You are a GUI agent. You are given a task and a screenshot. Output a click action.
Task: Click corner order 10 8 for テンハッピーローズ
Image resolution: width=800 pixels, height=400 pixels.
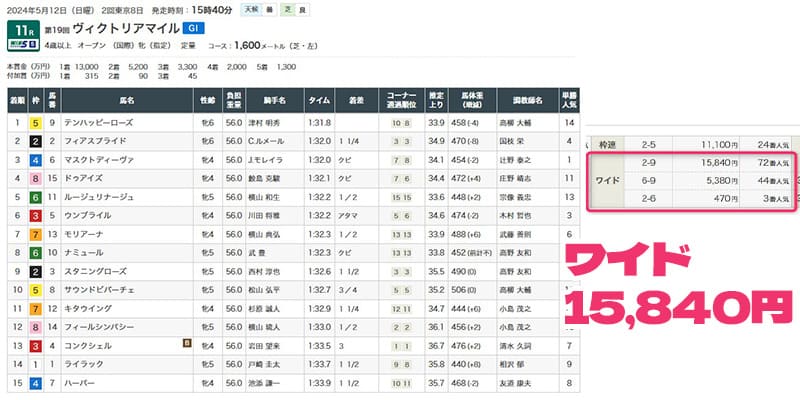click(x=401, y=123)
